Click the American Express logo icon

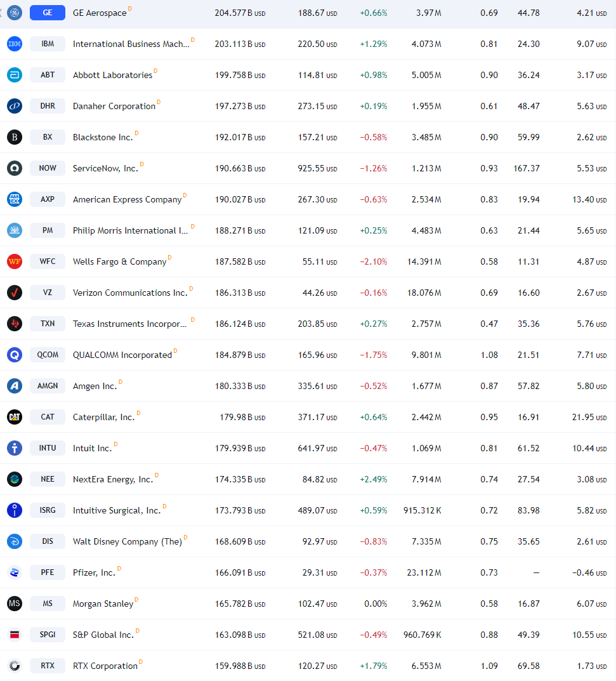click(15, 199)
